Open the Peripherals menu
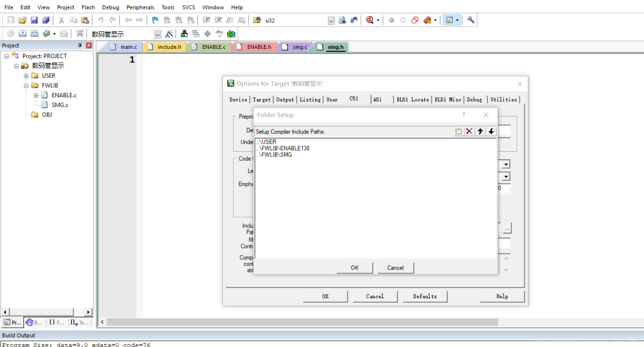Screen dimensions: 644x347 pos(140,7)
